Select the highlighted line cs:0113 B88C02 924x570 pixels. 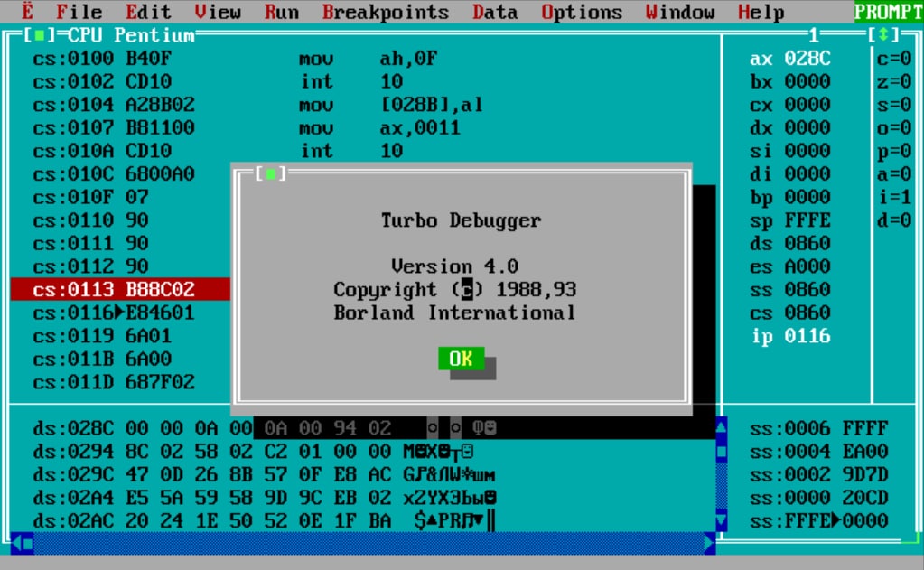[x=120, y=289]
